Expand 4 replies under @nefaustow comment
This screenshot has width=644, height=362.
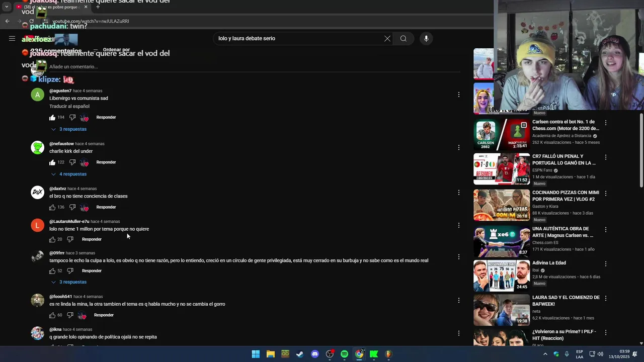(x=69, y=174)
